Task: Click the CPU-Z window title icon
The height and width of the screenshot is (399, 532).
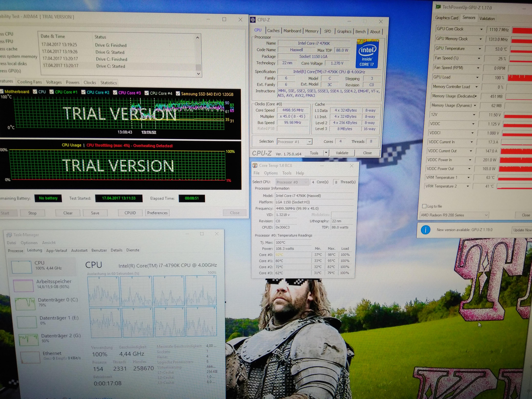Action: 253,20
